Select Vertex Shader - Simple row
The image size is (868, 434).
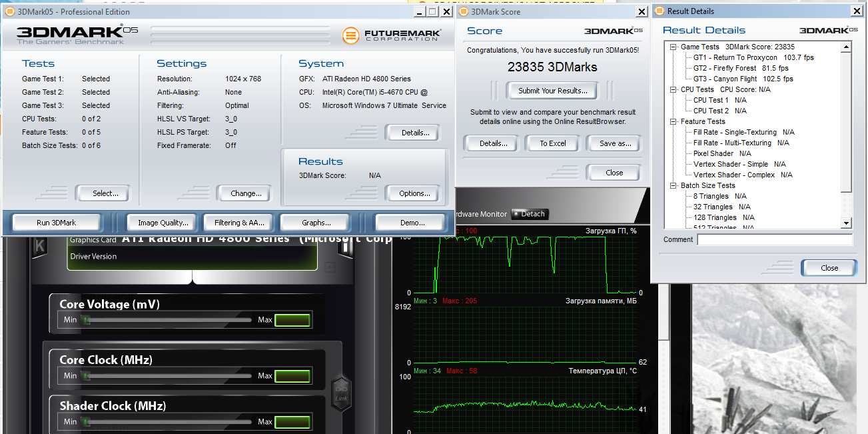[739, 164]
